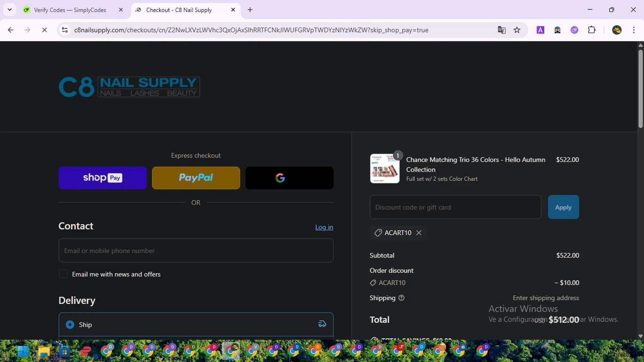This screenshot has width=644, height=362.
Task: Click the Subtotal $522.00 amount
Action: click(568, 255)
